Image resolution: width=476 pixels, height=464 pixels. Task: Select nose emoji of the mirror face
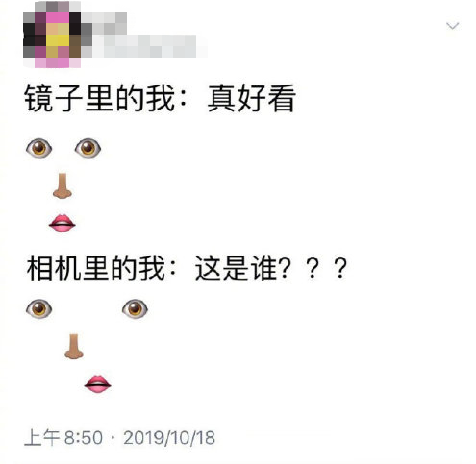click(x=63, y=185)
